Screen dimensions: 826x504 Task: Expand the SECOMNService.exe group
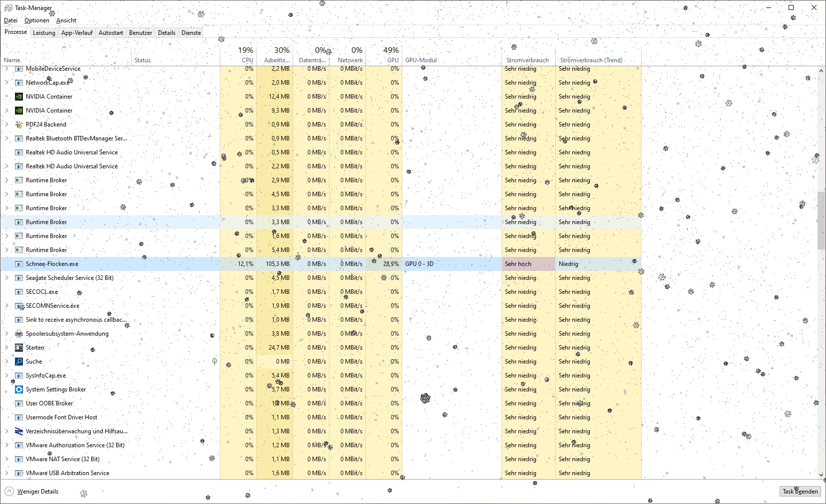click(6, 306)
